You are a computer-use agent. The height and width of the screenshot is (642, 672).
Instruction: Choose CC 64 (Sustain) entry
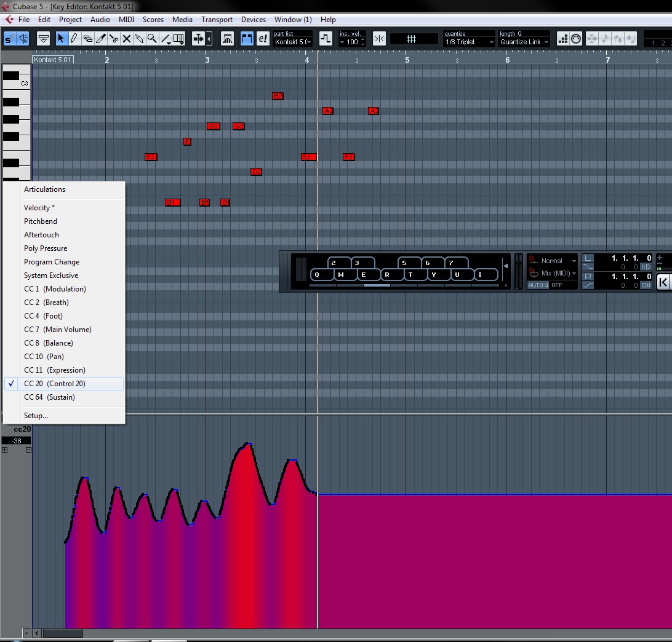click(x=64, y=397)
